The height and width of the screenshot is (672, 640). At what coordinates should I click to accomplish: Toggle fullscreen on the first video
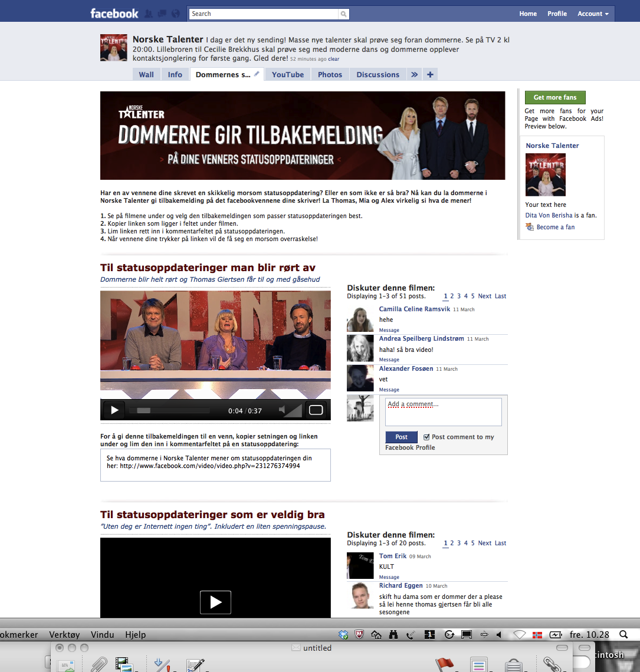(x=316, y=410)
